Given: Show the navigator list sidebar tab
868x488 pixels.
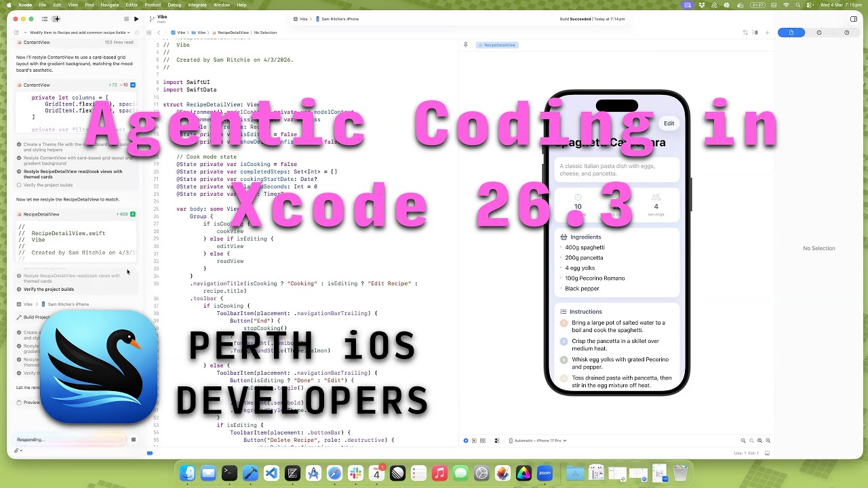Looking at the screenshot, I should [45, 19].
